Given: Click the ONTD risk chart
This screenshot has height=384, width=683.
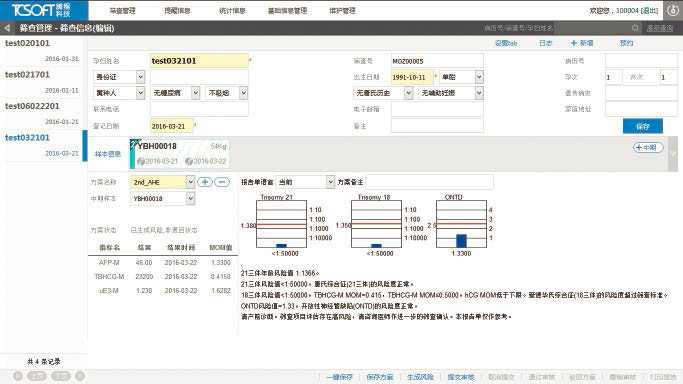Looking at the screenshot, I should (x=461, y=225).
